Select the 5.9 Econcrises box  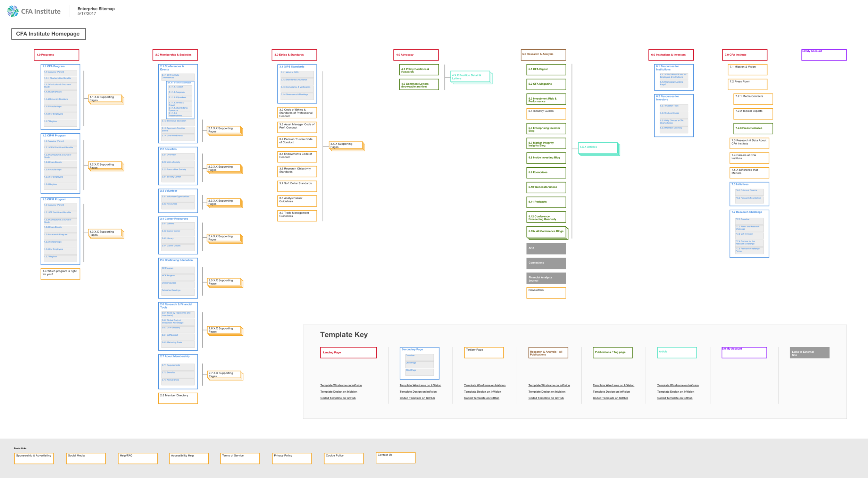(546, 173)
